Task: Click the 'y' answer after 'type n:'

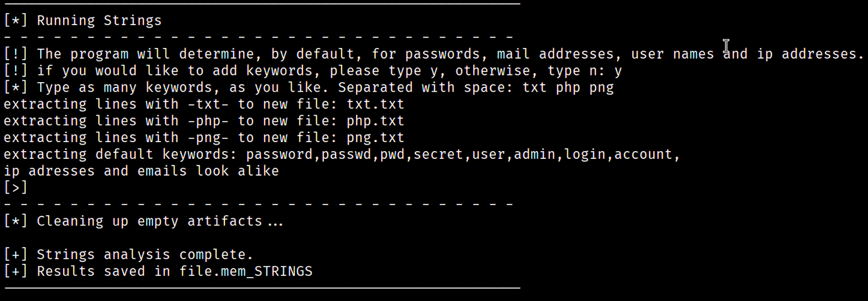Action: click(x=618, y=71)
